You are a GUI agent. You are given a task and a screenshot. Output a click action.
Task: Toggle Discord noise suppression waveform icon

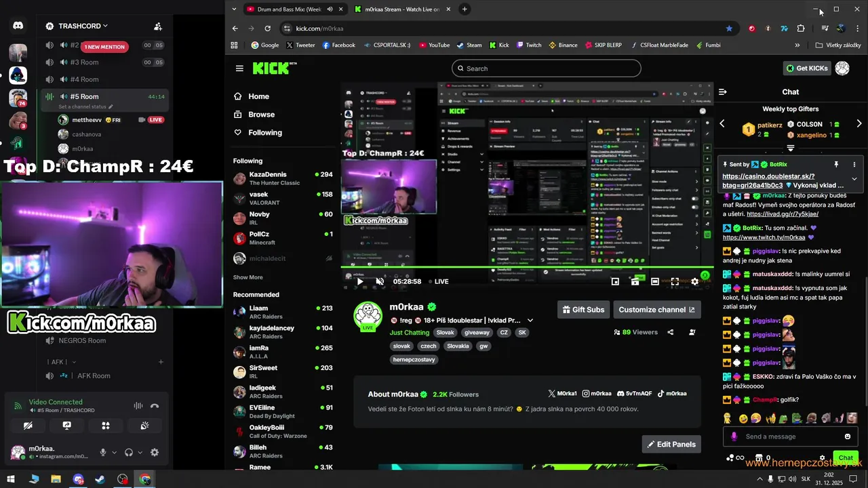pos(138,406)
